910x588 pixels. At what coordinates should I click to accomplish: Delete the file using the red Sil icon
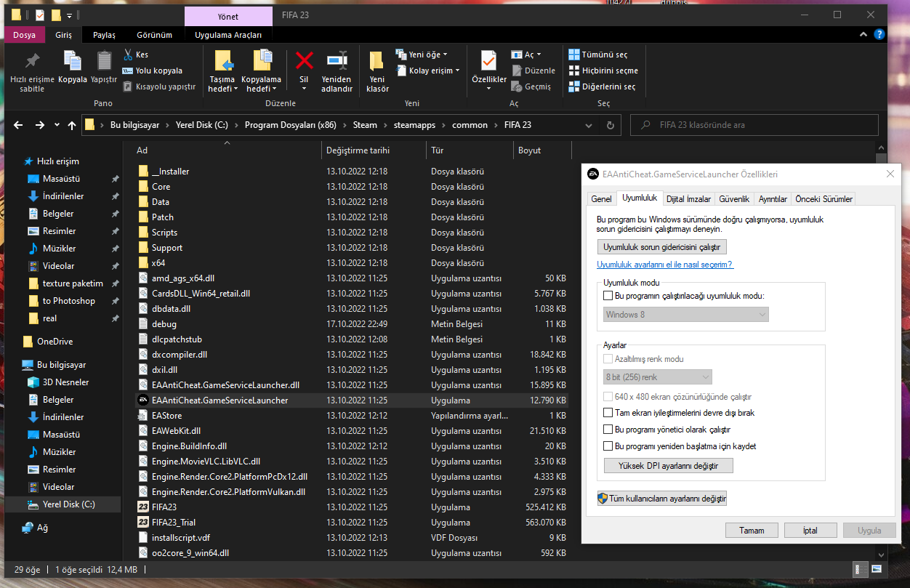(303, 65)
